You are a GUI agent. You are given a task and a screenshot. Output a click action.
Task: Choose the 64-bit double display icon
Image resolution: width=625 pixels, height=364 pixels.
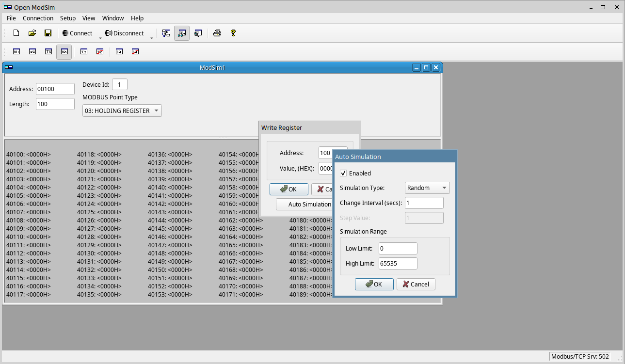point(119,51)
